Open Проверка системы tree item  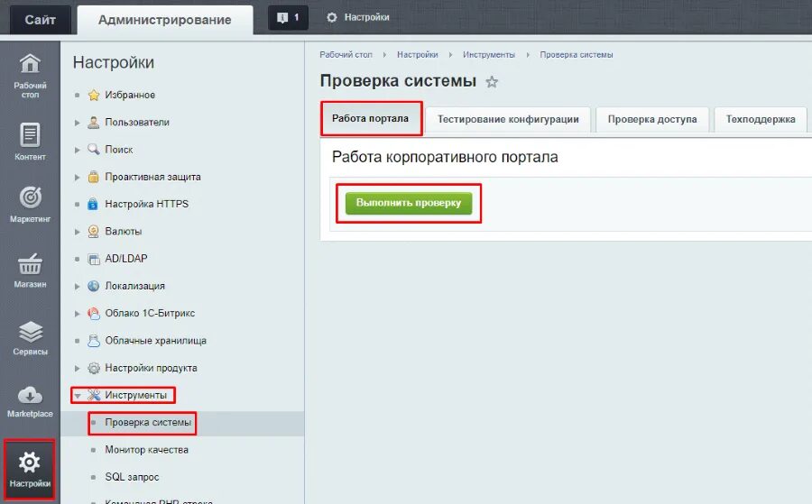(x=148, y=423)
